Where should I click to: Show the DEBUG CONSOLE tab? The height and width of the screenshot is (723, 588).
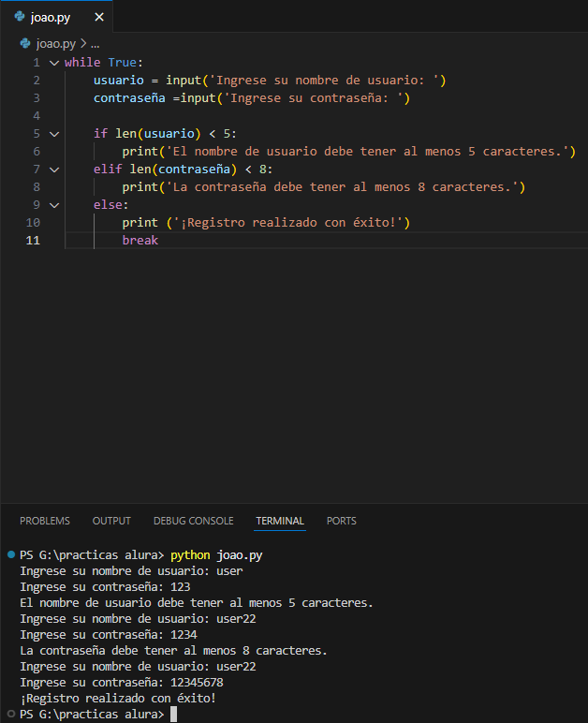pyautogui.click(x=193, y=521)
